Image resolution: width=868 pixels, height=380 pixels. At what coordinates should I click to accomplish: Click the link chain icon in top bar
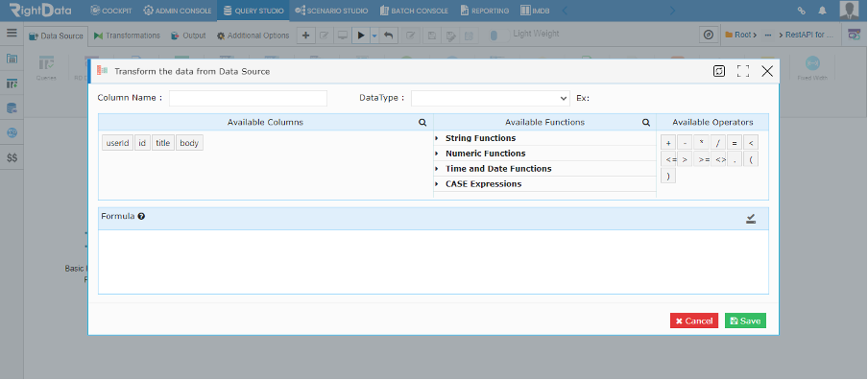pos(801,11)
